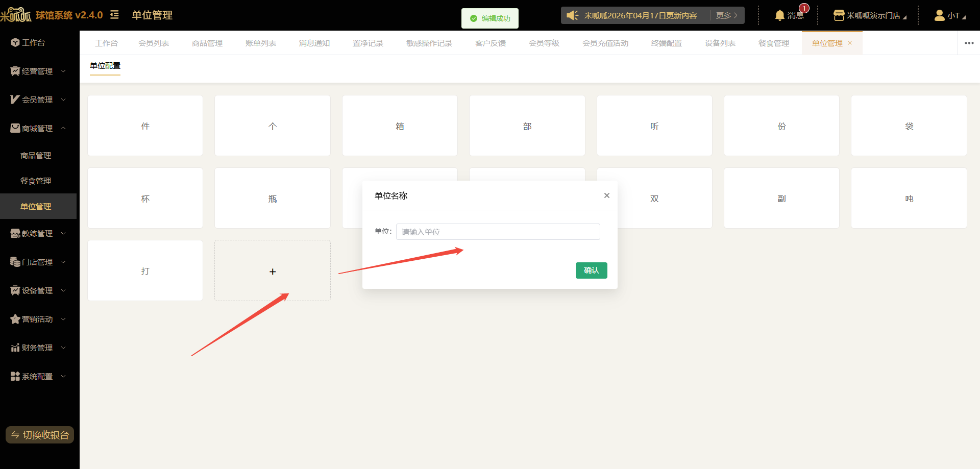Click the 打 unit card
980x469 pixels.
point(145,270)
